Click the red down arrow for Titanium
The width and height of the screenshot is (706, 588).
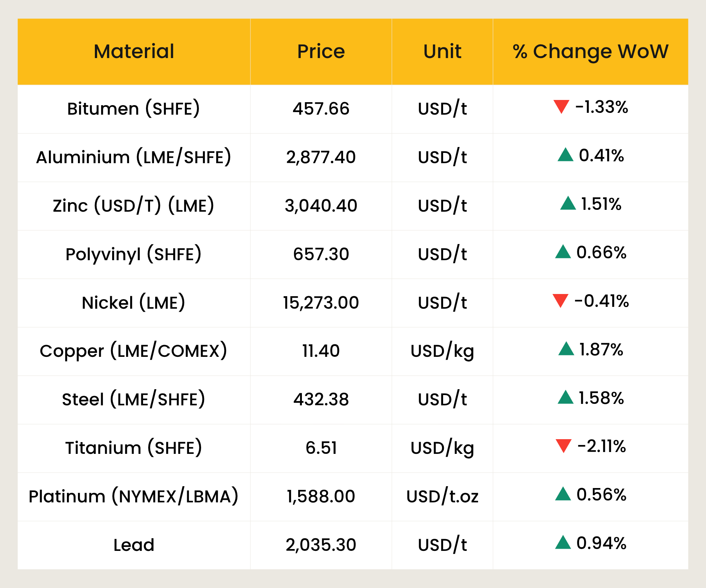[x=563, y=446]
